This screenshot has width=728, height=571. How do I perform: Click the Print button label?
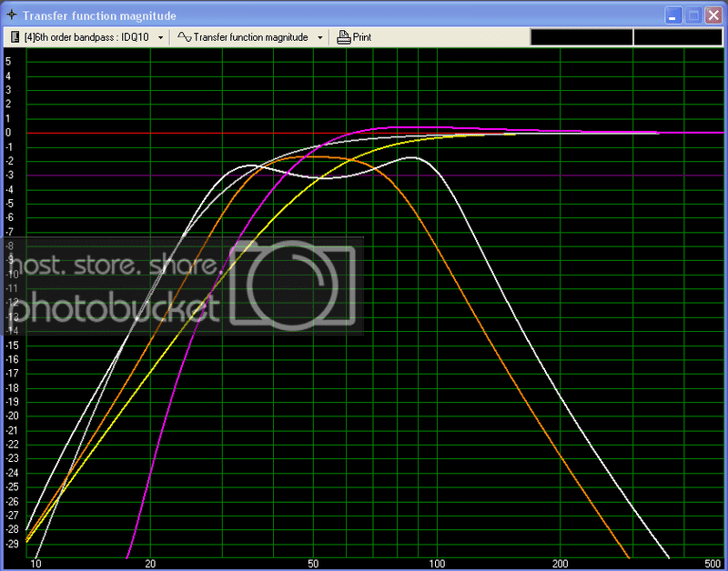(362, 37)
